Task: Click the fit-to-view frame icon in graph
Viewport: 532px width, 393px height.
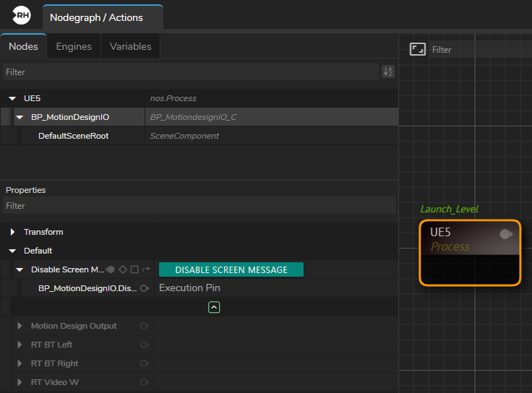Action: [417, 49]
